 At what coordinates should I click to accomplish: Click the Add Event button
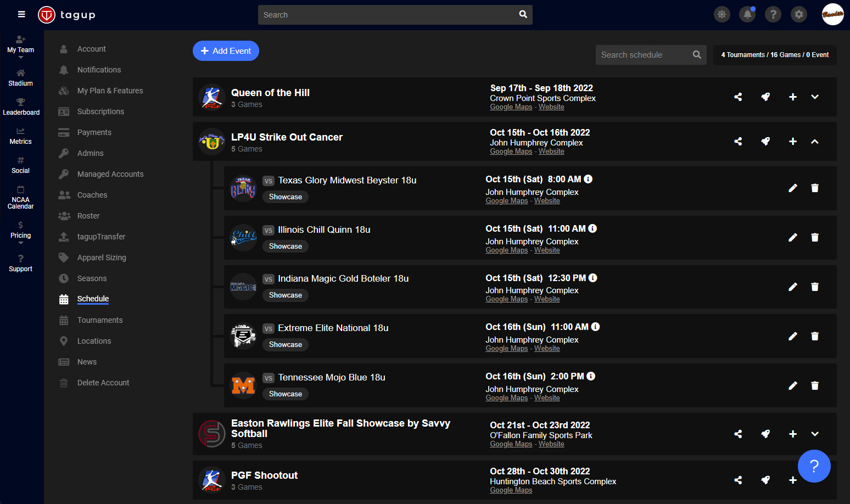[x=226, y=51]
